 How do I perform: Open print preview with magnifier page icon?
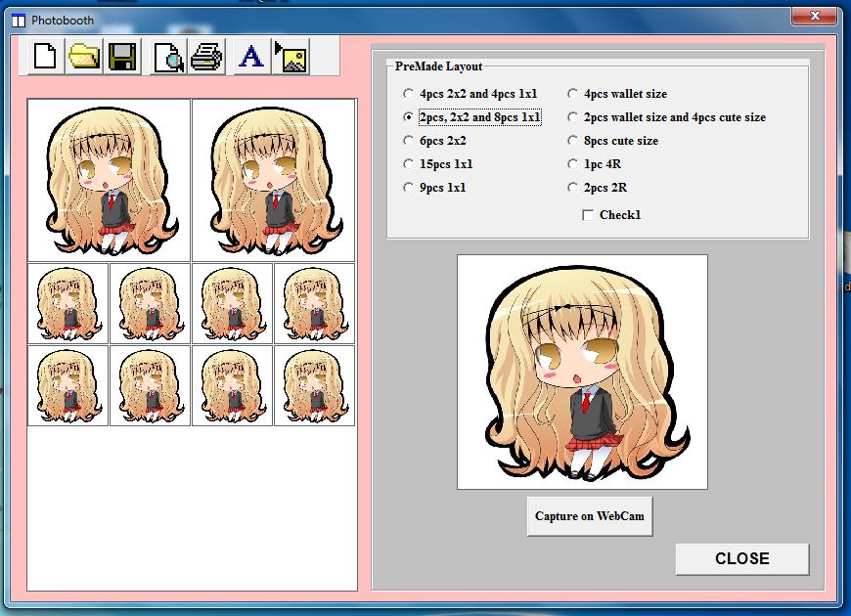point(168,57)
